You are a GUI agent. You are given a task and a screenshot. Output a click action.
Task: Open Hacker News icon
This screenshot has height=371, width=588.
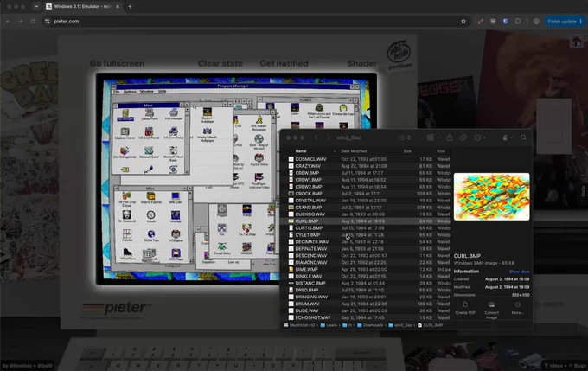coord(259,160)
